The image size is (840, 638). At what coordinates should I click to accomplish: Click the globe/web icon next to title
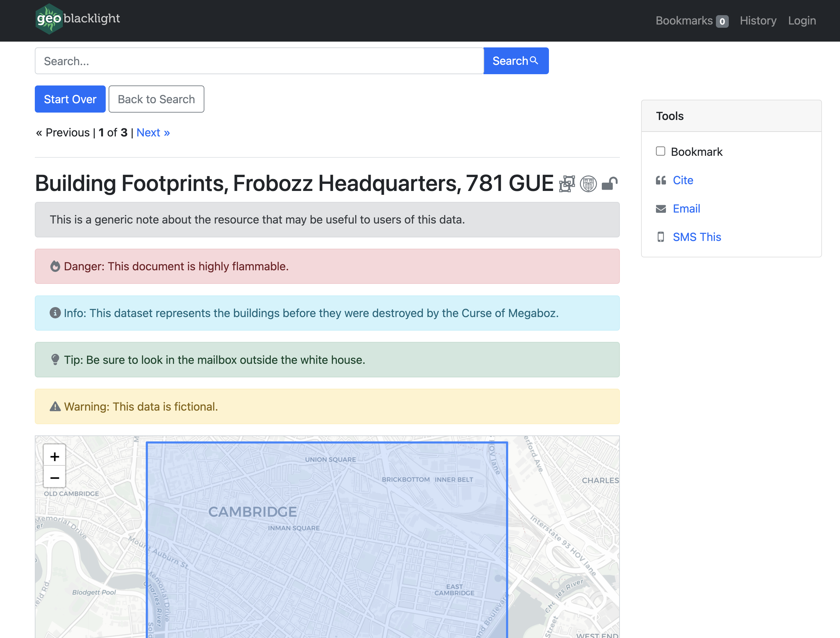click(588, 184)
